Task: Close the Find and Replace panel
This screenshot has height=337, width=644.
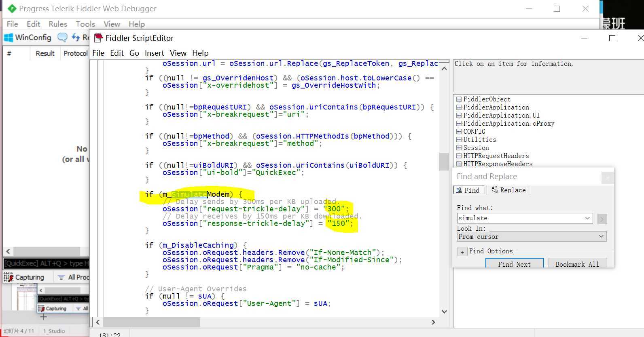Action: [607, 178]
